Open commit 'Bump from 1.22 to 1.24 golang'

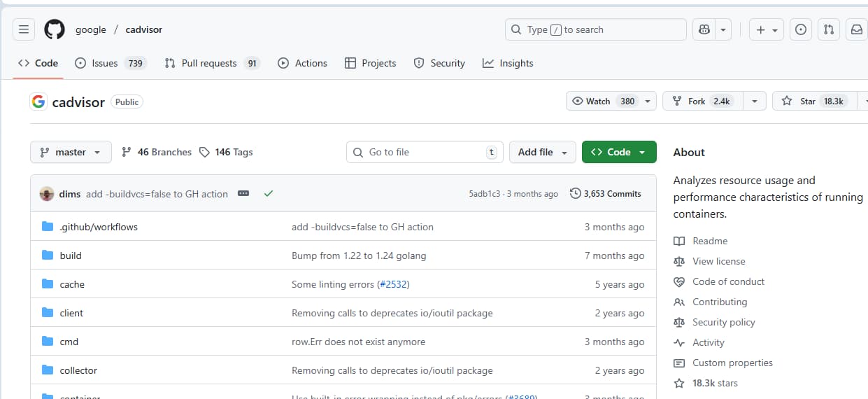tap(359, 255)
